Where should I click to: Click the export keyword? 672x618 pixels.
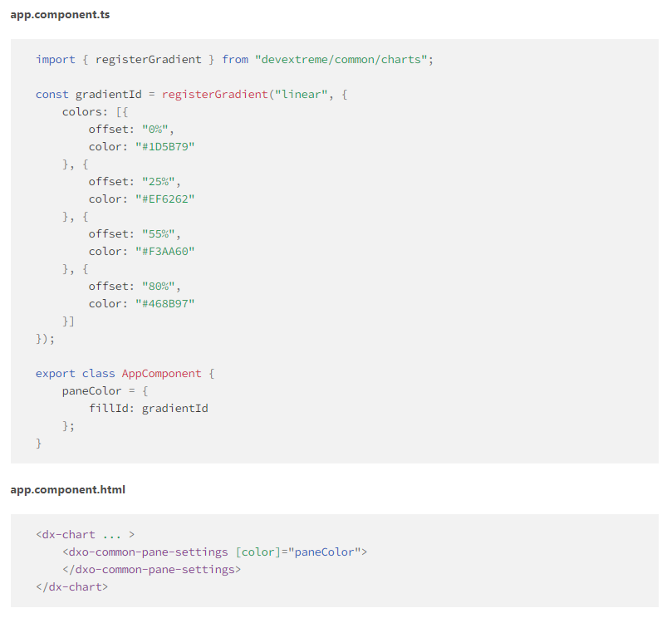56,373
